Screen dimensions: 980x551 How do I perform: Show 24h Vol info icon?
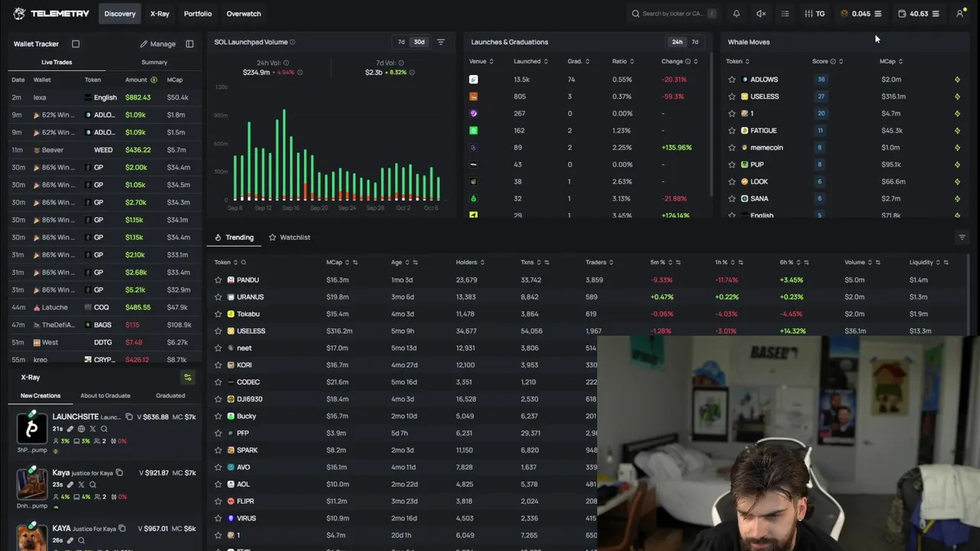(286, 63)
